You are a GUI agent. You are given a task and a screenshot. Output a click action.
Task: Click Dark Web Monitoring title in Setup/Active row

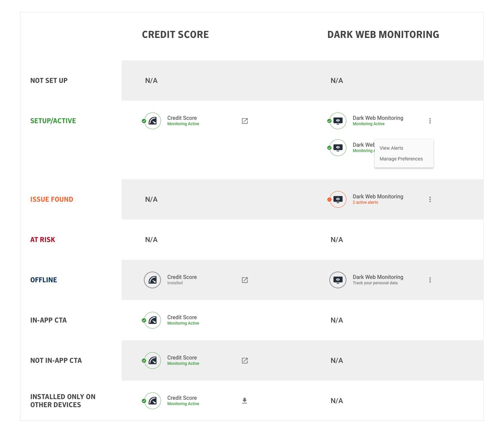coord(378,118)
